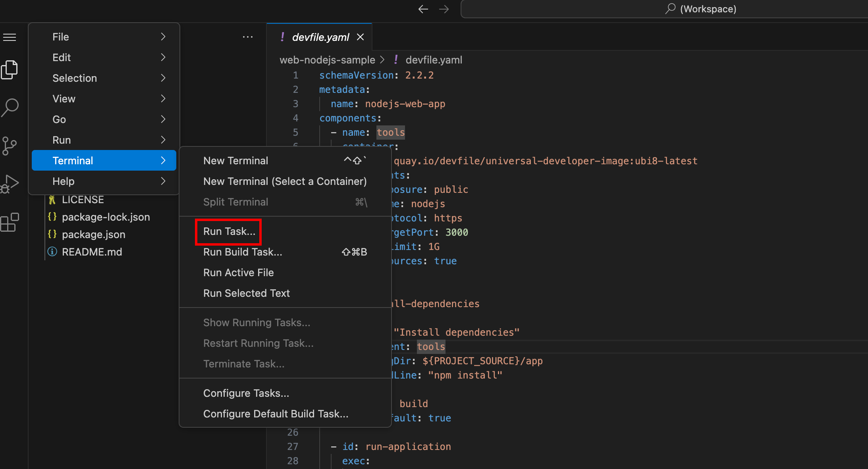Select the Run Task menu entry

pyautogui.click(x=228, y=231)
